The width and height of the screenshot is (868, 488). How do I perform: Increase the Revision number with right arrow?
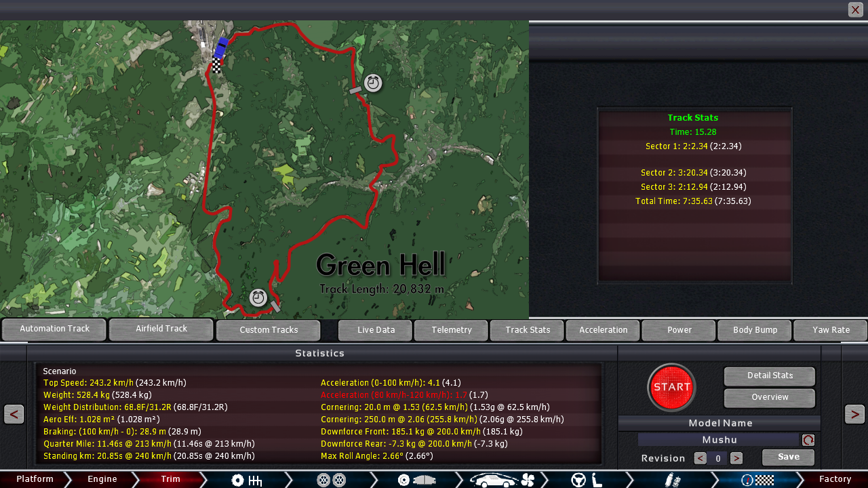736,458
